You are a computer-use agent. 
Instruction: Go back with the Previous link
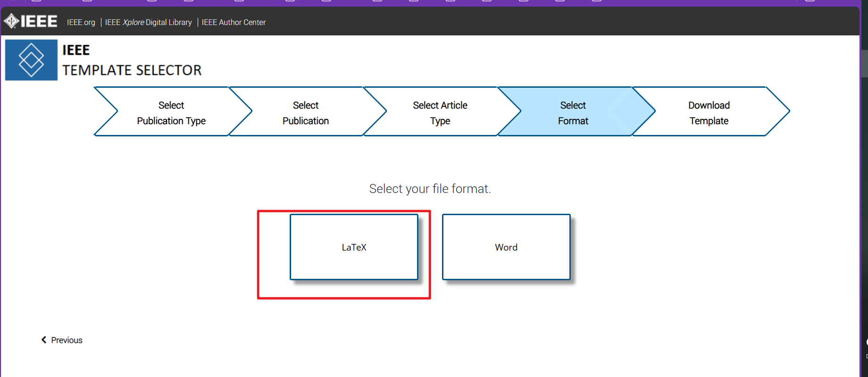pos(62,340)
